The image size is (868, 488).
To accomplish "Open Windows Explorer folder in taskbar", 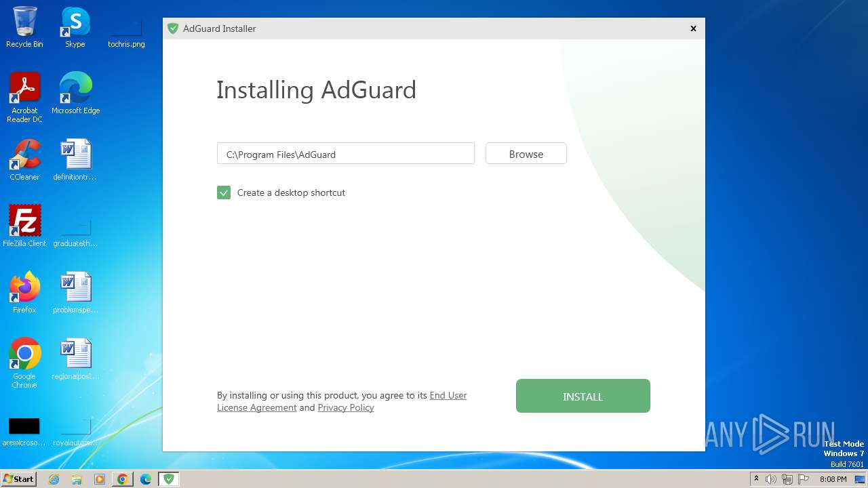I will 77,479.
